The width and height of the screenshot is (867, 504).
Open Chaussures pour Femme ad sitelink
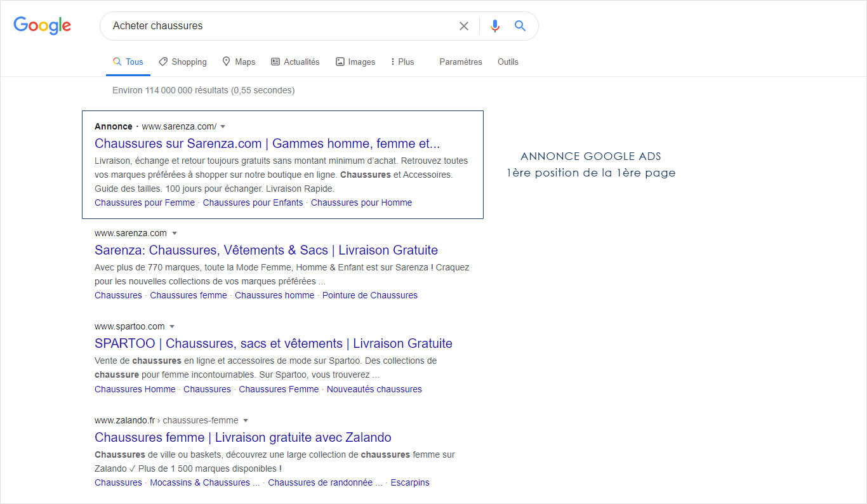(x=145, y=202)
